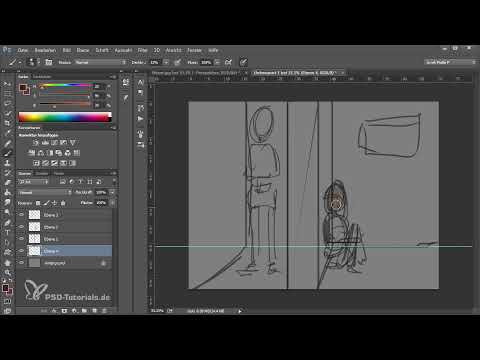
Task: Add an Invert adjustment from Korrekturen
Action: (x=37, y=163)
